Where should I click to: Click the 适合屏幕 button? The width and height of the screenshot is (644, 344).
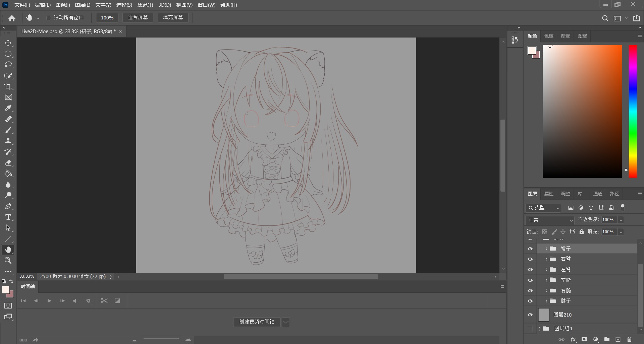click(x=138, y=17)
